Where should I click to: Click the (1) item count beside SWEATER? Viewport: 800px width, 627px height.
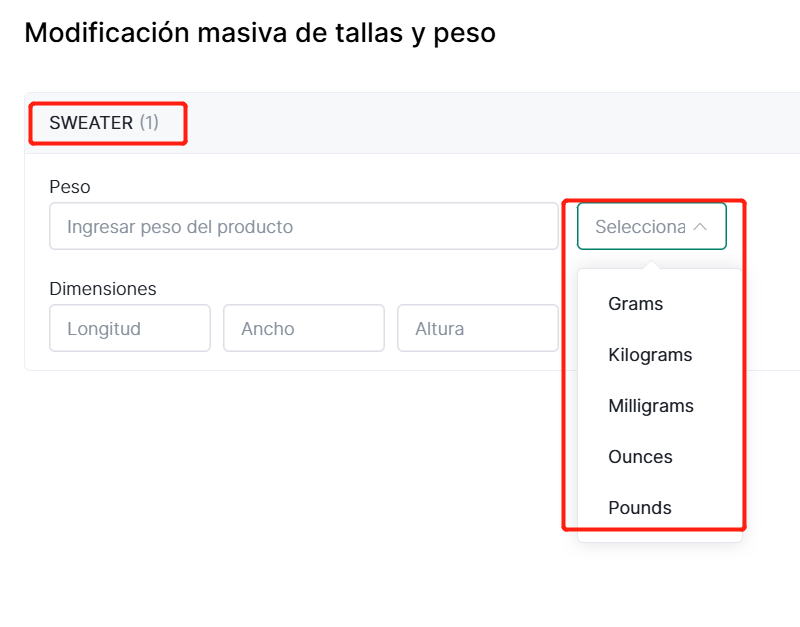click(149, 123)
